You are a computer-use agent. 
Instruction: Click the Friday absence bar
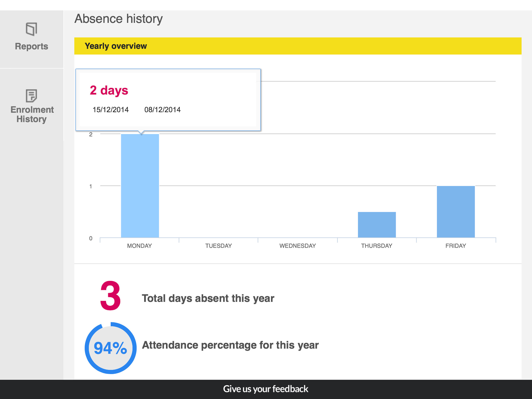point(455,212)
